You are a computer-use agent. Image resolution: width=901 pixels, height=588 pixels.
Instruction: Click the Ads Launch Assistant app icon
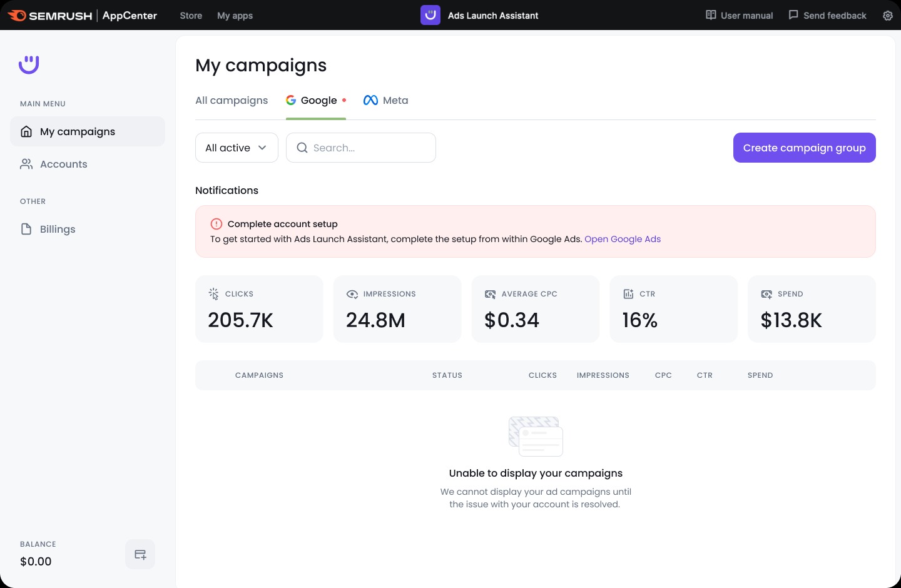tap(430, 15)
